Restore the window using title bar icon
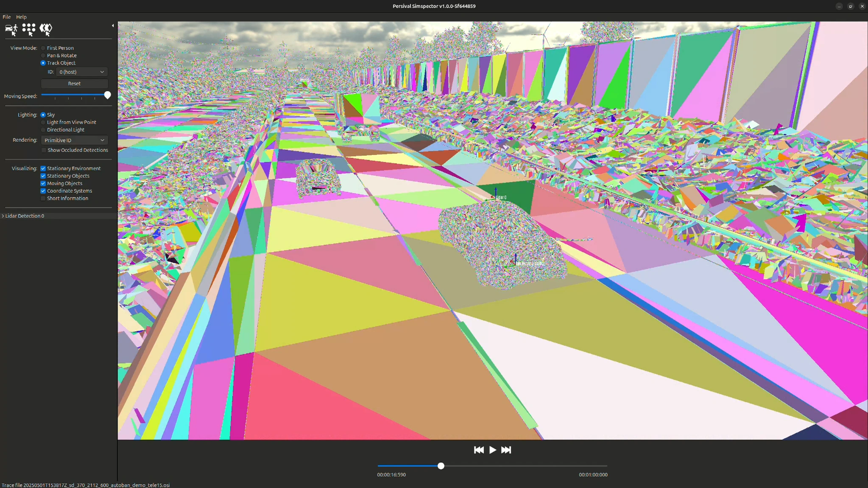The image size is (868, 488). coord(850,6)
